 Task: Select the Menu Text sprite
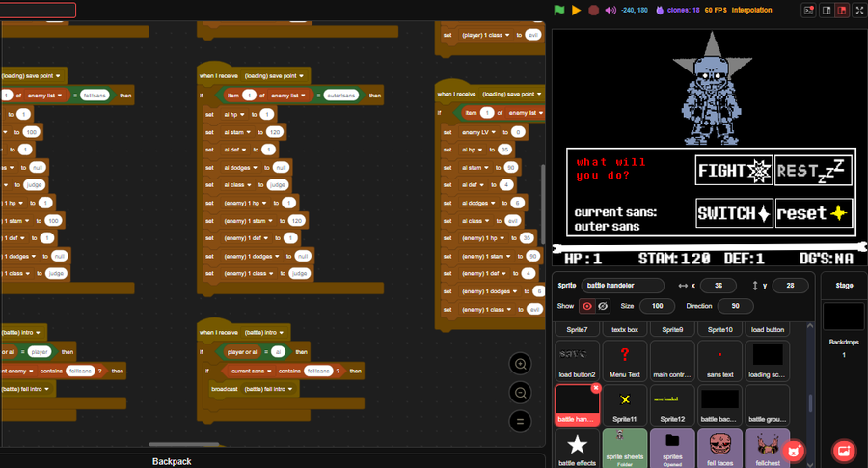(x=624, y=361)
